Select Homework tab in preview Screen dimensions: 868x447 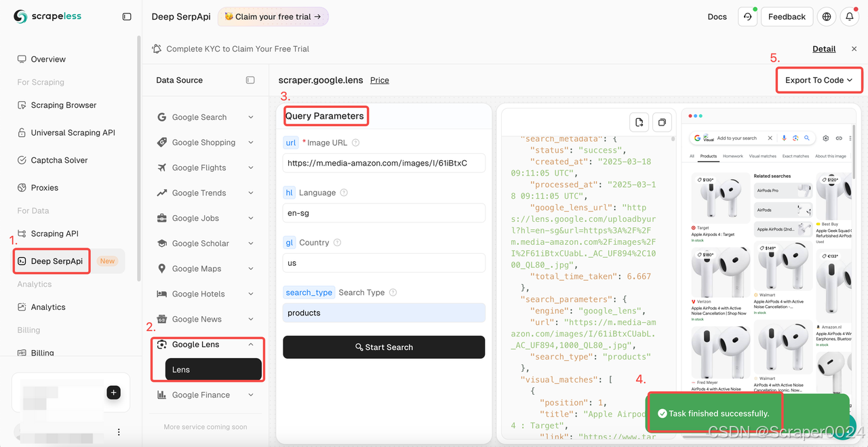tap(733, 156)
